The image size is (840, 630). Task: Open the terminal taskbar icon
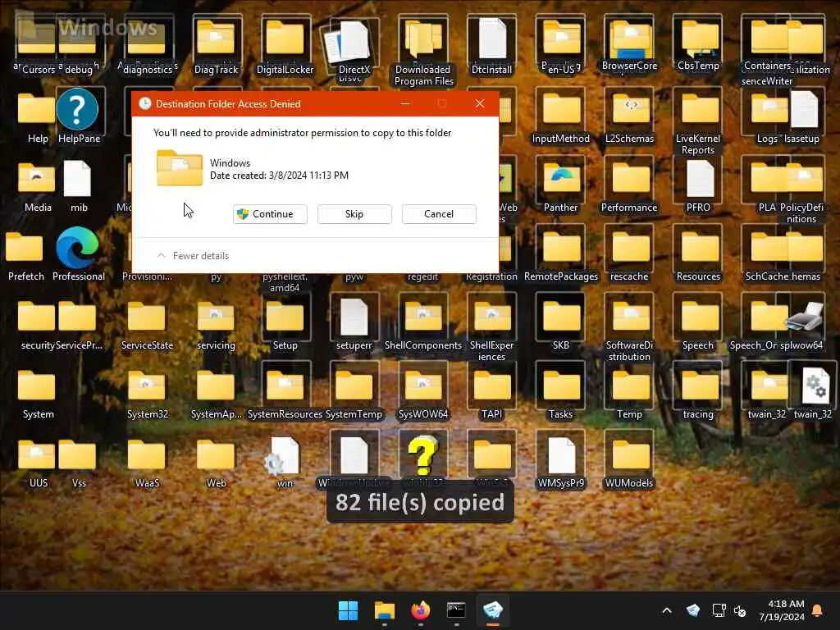(x=456, y=610)
